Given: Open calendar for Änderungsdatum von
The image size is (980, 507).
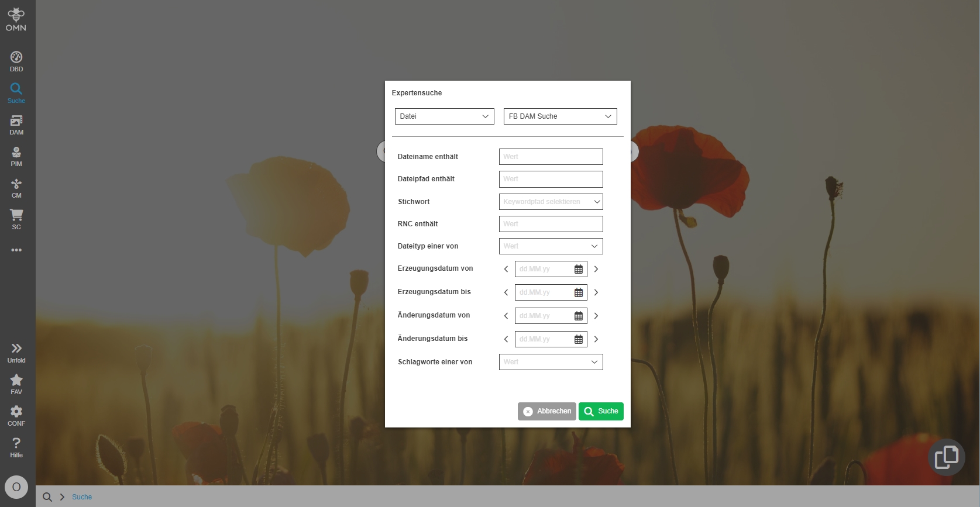Looking at the screenshot, I should click(x=579, y=316).
